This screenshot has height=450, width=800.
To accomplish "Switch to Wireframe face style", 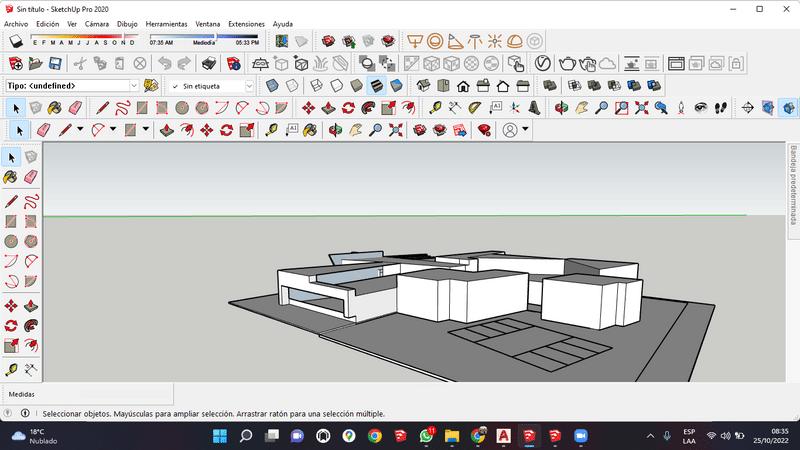I will coord(316,86).
